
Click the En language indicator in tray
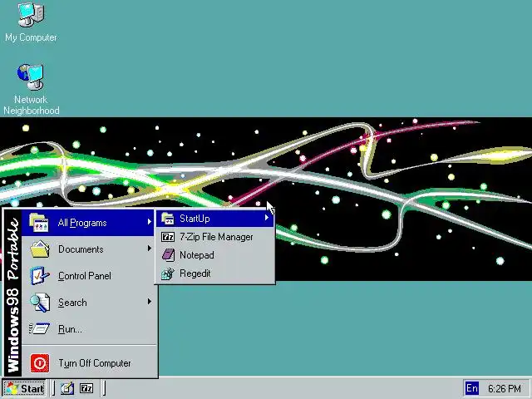point(472,388)
